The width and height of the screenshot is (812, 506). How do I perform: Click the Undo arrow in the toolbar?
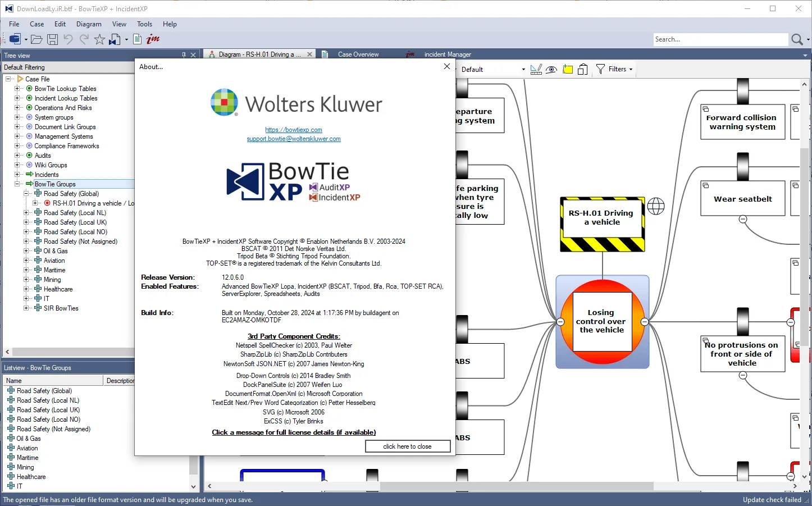click(x=68, y=39)
